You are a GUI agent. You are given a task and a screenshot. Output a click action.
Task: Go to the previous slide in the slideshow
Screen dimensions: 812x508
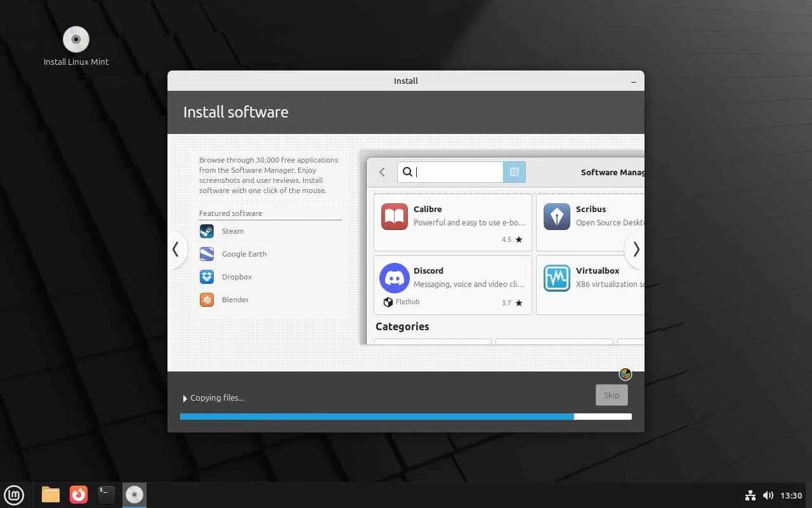[176, 250]
